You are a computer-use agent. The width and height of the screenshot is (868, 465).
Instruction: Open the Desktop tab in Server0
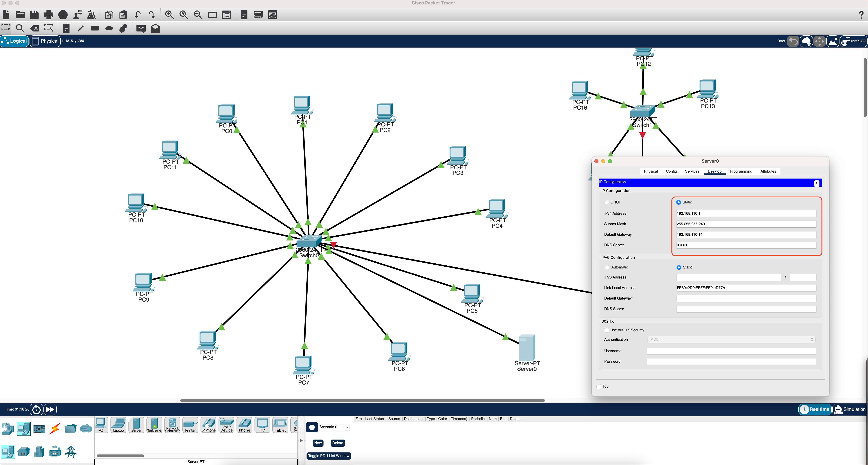pos(714,172)
